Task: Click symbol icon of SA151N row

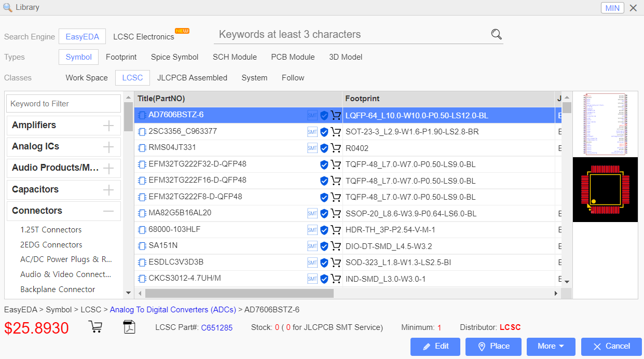Action: tap(142, 246)
